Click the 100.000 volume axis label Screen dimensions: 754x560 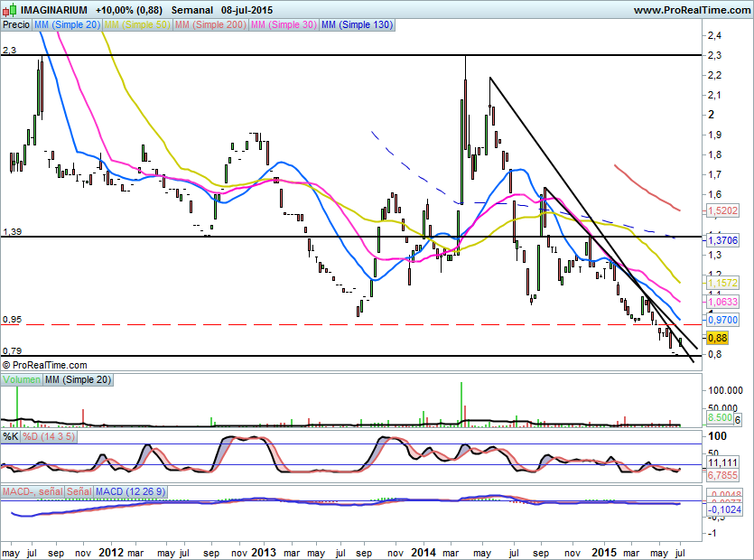click(x=725, y=390)
